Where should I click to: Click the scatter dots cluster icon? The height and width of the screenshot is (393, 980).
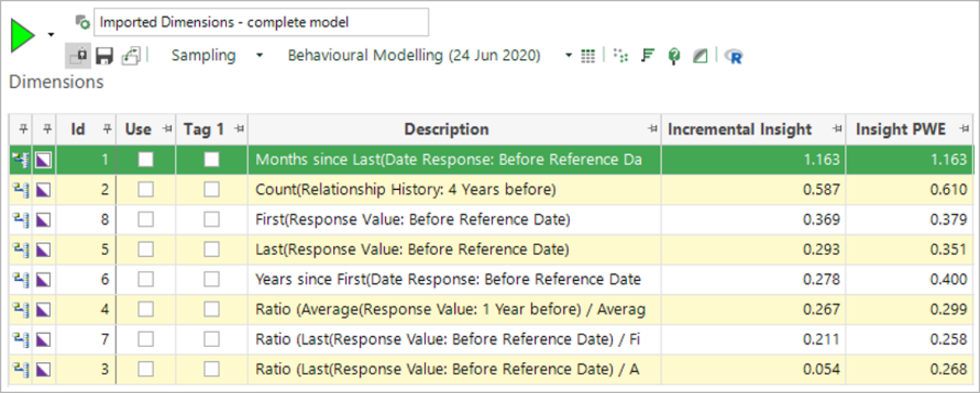click(x=620, y=56)
